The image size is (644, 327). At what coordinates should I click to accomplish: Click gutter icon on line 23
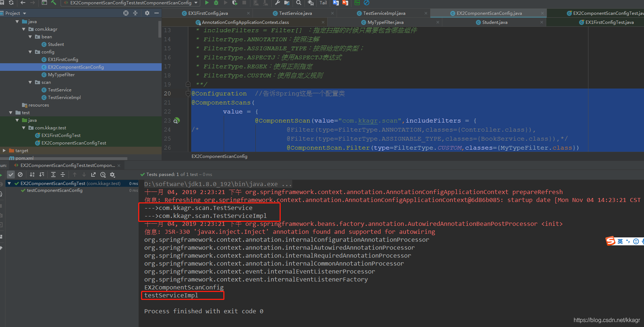point(177,121)
